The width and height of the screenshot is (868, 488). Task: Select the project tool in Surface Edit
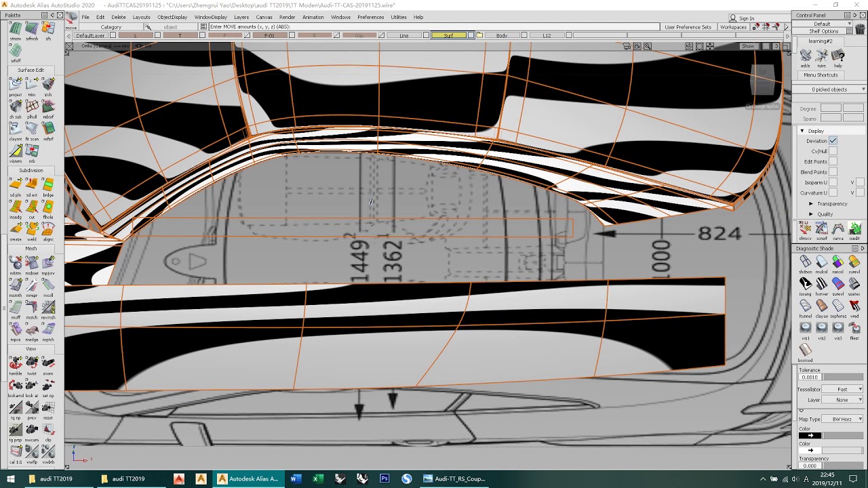pyautogui.click(x=15, y=84)
